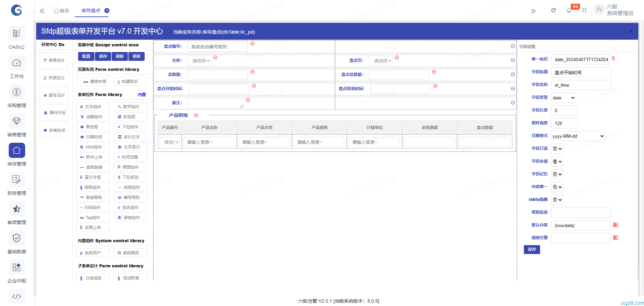The image size is (644, 306).
Task: Click the red 配 icon beside 默认内容
Action: 615,225
